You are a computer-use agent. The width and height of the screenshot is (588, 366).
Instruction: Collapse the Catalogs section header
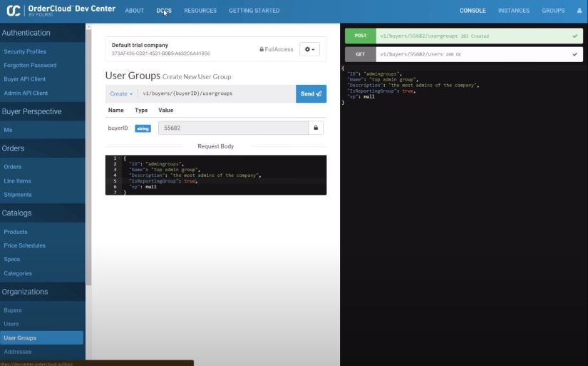coord(43,213)
